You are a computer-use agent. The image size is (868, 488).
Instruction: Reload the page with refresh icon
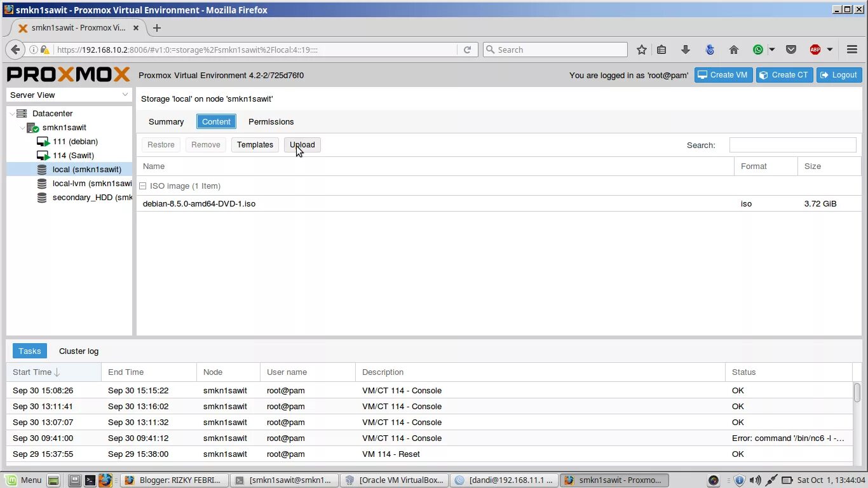coord(467,50)
